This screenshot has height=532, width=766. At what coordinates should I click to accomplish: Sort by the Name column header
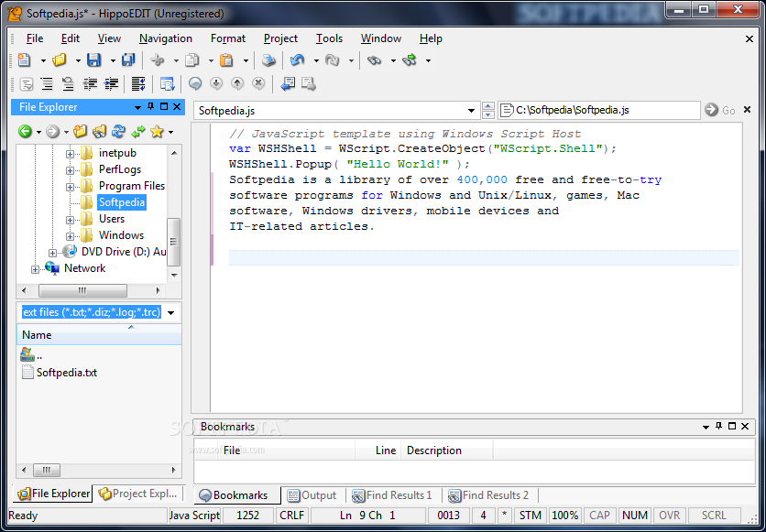tap(99, 335)
